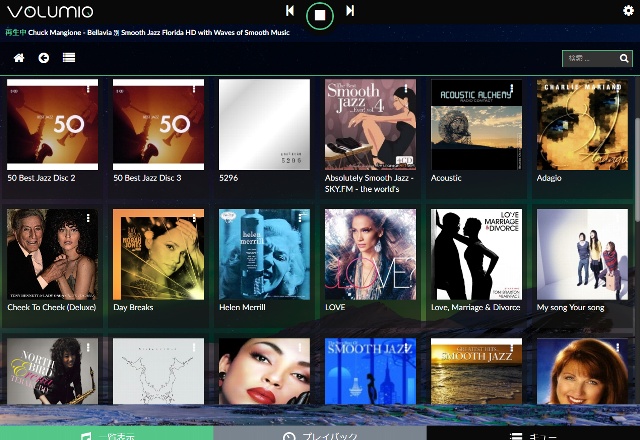Open the 50 Best Jazz Disc 2 cover
Image resolution: width=640 pixels, height=440 pixels.
[52, 124]
